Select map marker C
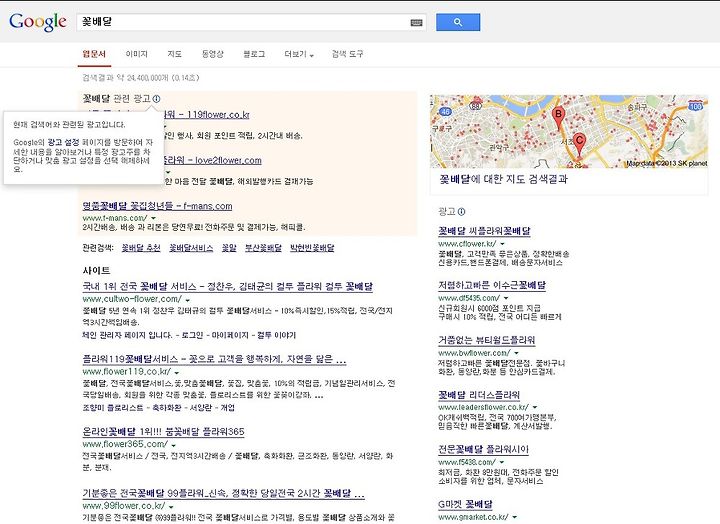This screenshot has height=524, width=720. coord(579,144)
